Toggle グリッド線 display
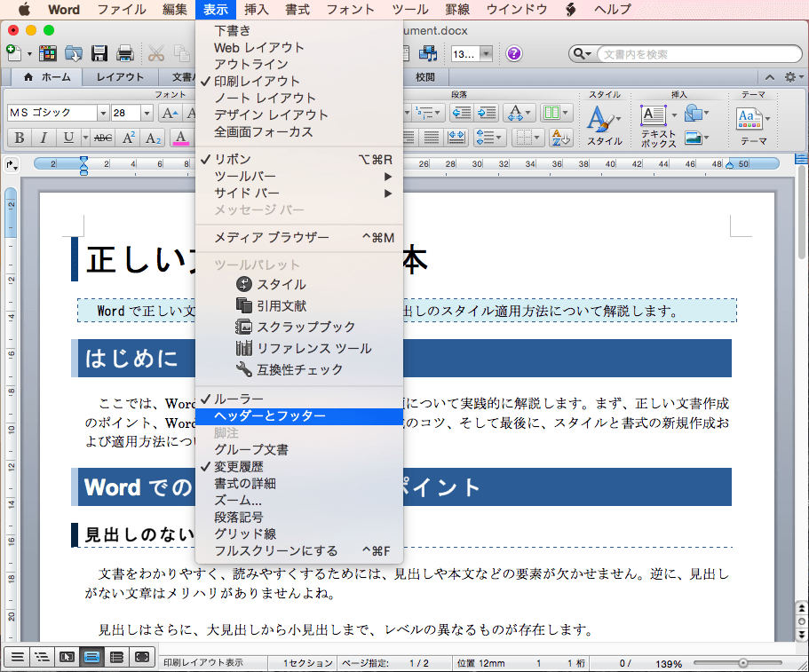This screenshot has width=809, height=672. (299, 534)
